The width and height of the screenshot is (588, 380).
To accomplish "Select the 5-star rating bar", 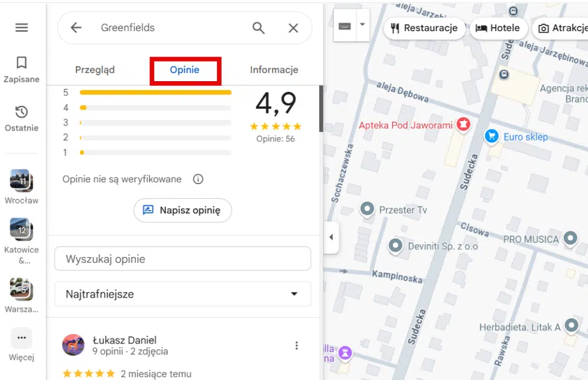I will tap(156, 92).
